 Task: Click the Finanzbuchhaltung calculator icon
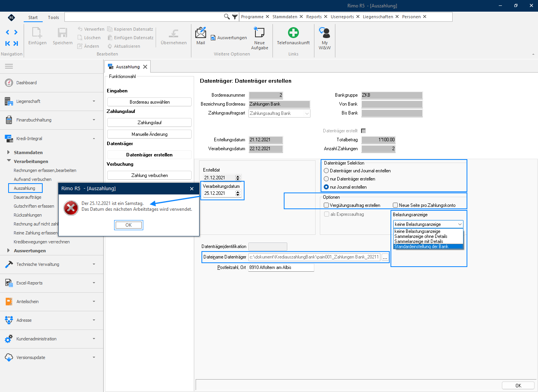9,120
